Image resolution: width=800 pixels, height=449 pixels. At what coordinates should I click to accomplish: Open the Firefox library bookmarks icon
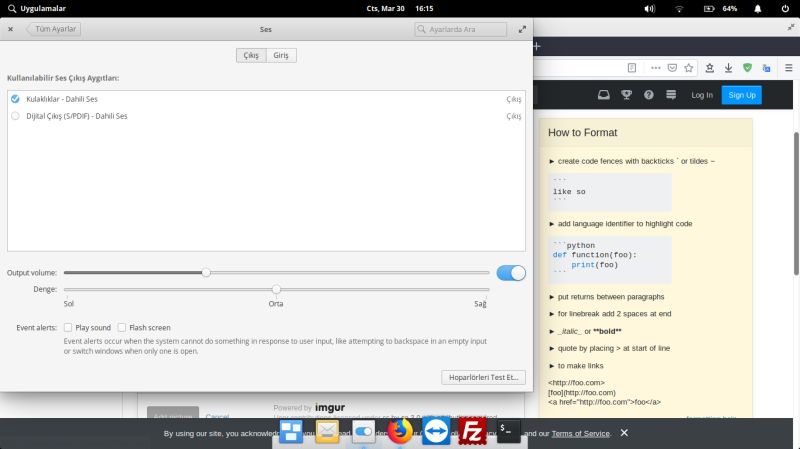709,68
